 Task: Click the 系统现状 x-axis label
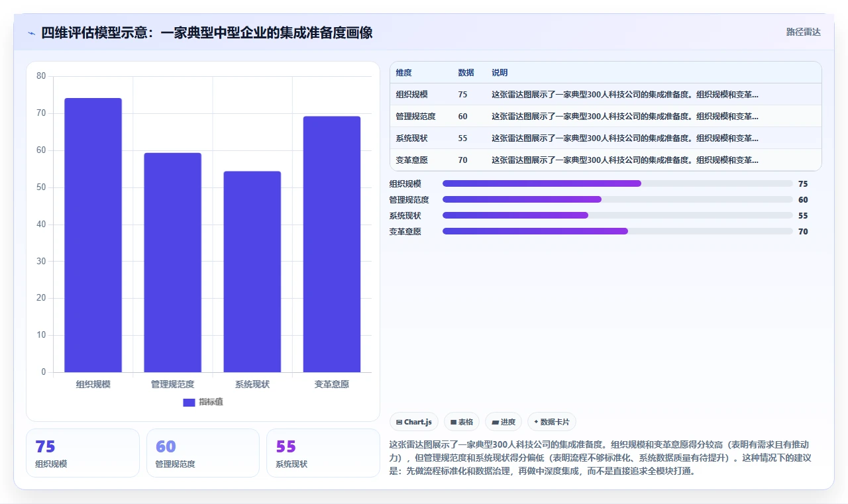click(252, 384)
